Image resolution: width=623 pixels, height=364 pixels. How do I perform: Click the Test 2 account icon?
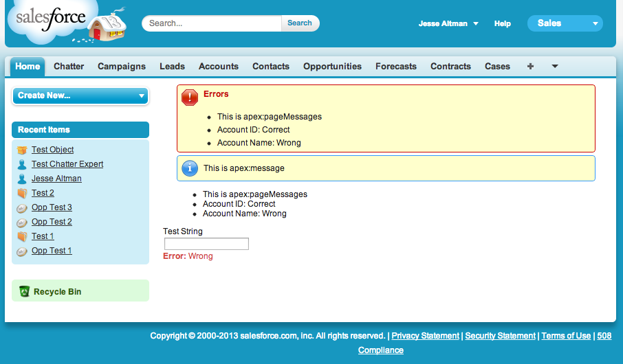tap(22, 193)
